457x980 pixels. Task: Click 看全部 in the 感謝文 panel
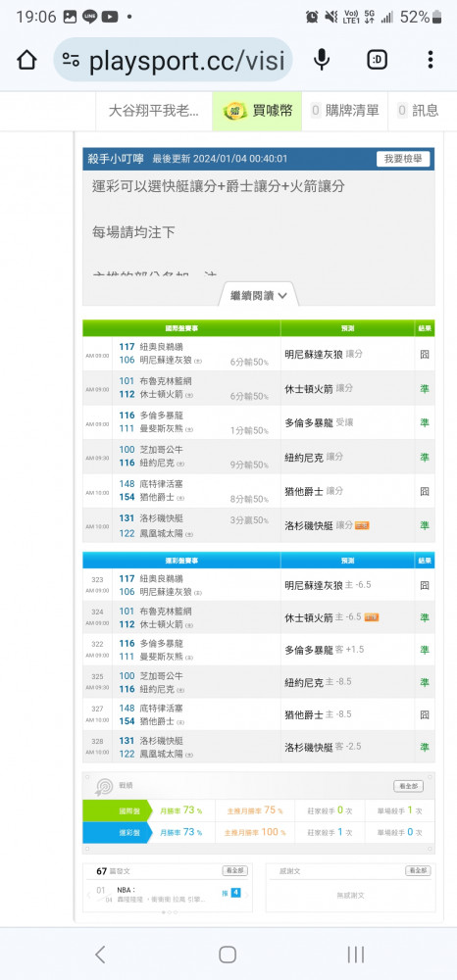tap(418, 870)
